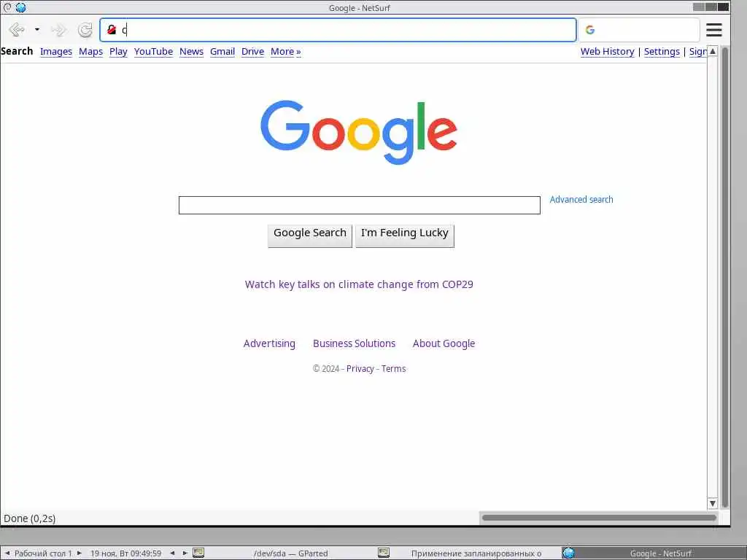Open the Images link
Screen dimensions: 747x560
point(56,52)
